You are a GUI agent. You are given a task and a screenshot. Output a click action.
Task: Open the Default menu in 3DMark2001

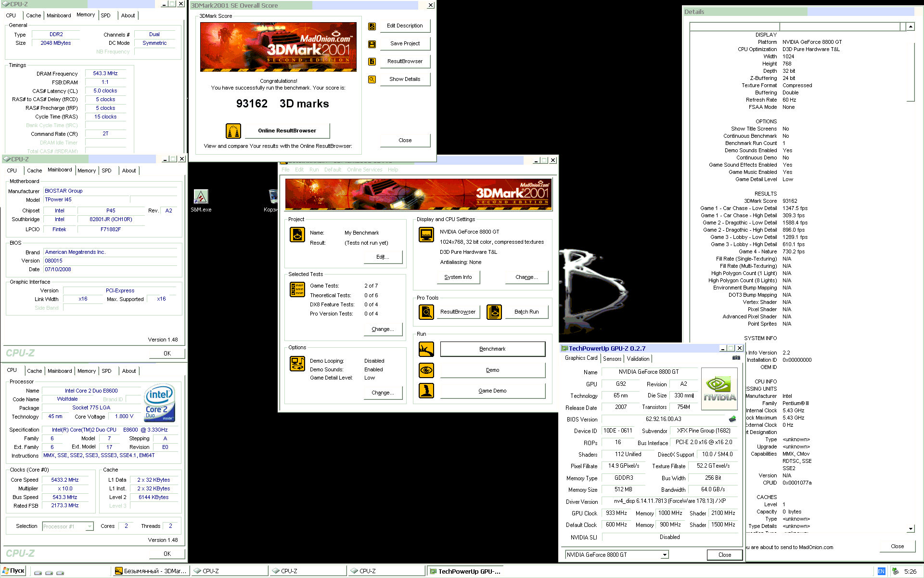point(333,170)
